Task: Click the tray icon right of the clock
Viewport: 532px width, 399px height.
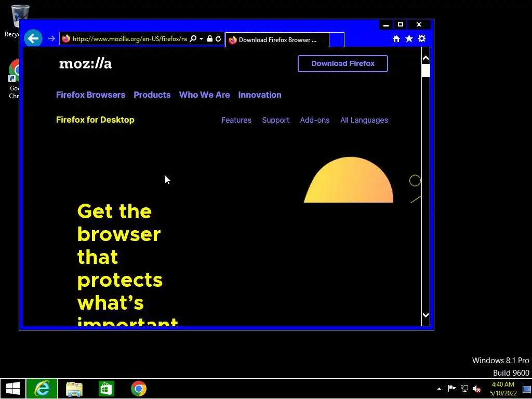Action: tap(527, 389)
